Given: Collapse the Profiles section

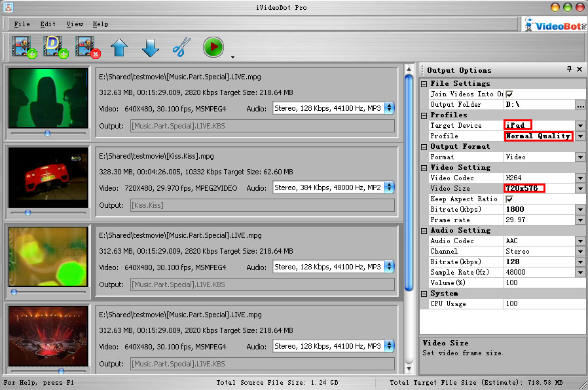Looking at the screenshot, I should coord(424,115).
